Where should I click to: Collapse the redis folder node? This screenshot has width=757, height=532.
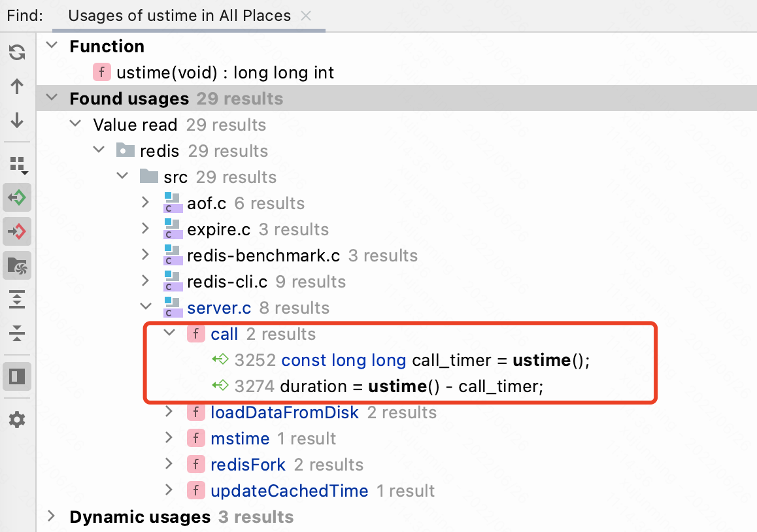coord(99,150)
